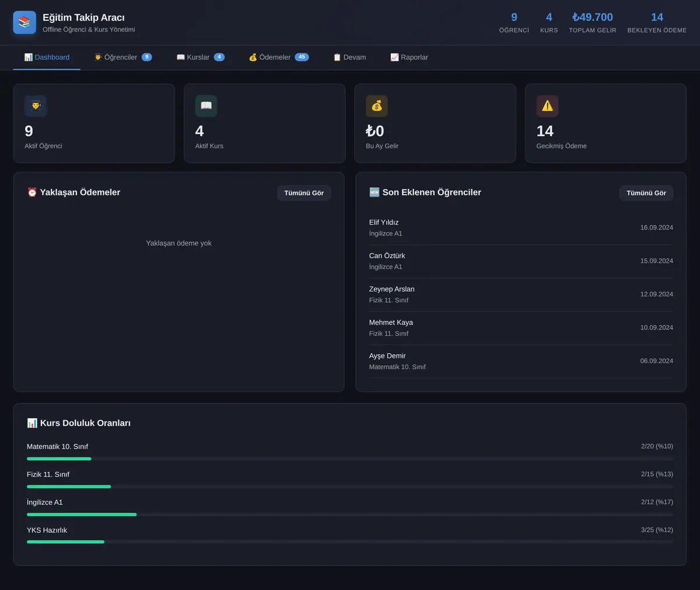The height and width of the screenshot is (590, 700).
Task: Click the 2/12 (%17) occupancy value
Action: point(657,502)
